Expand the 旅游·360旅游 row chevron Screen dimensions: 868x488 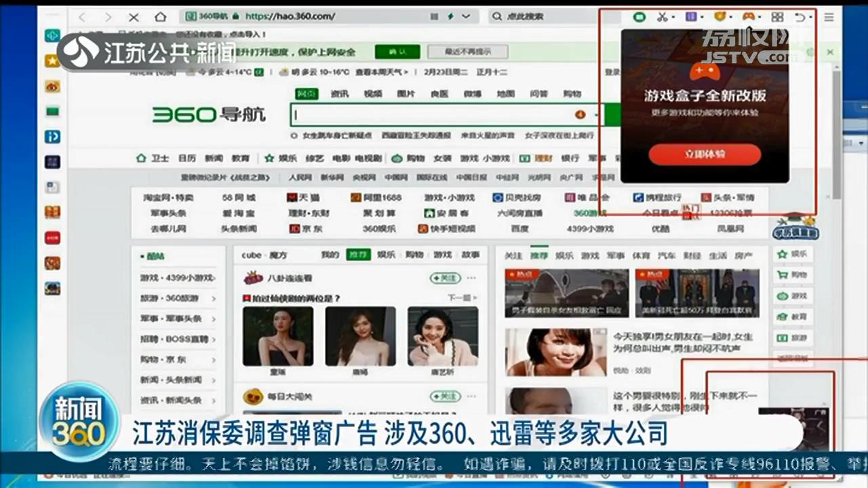pyautogui.click(x=214, y=298)
